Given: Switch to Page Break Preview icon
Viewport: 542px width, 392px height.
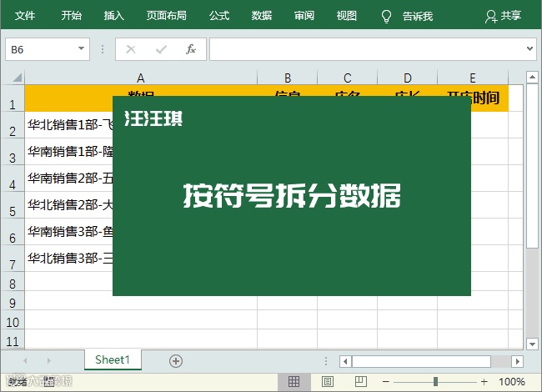Looking at the screenshot, I should 361,382.
